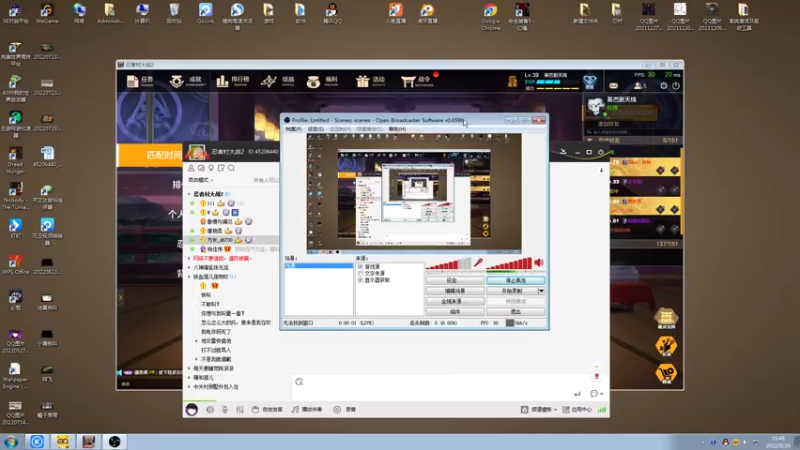
Task: Open the Windows Start button
Action: (11, 441)
